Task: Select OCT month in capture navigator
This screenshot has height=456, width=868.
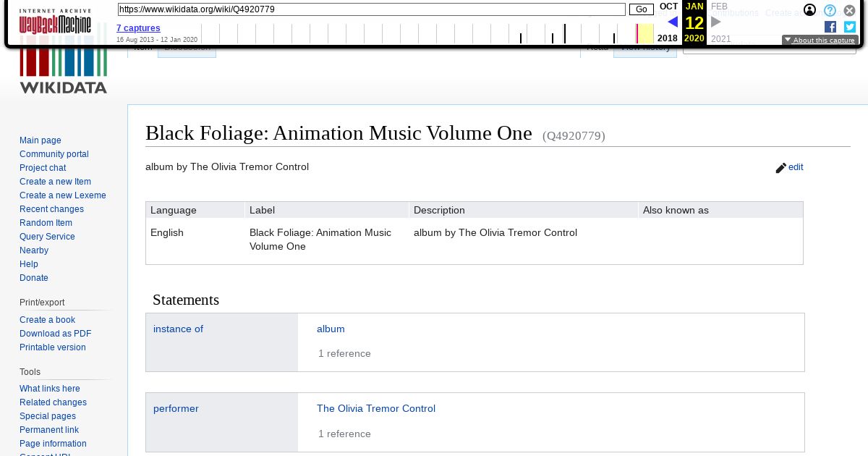Action: [669, 7]
